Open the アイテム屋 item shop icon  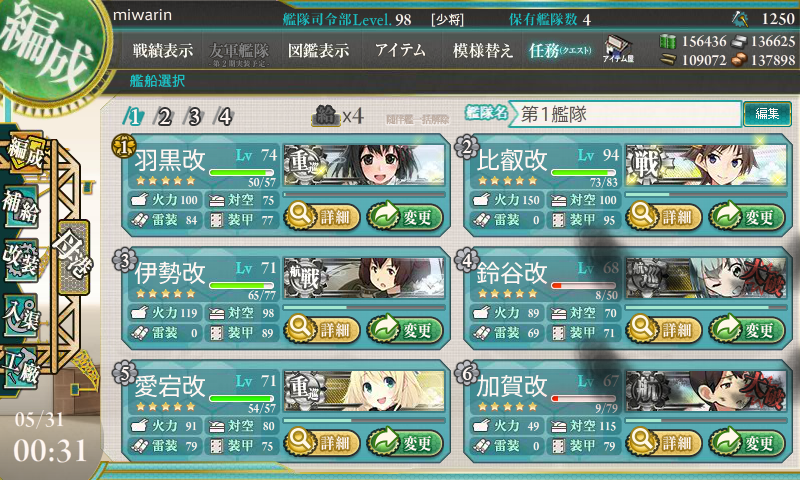pyautogui.click(x=618, y=49)
